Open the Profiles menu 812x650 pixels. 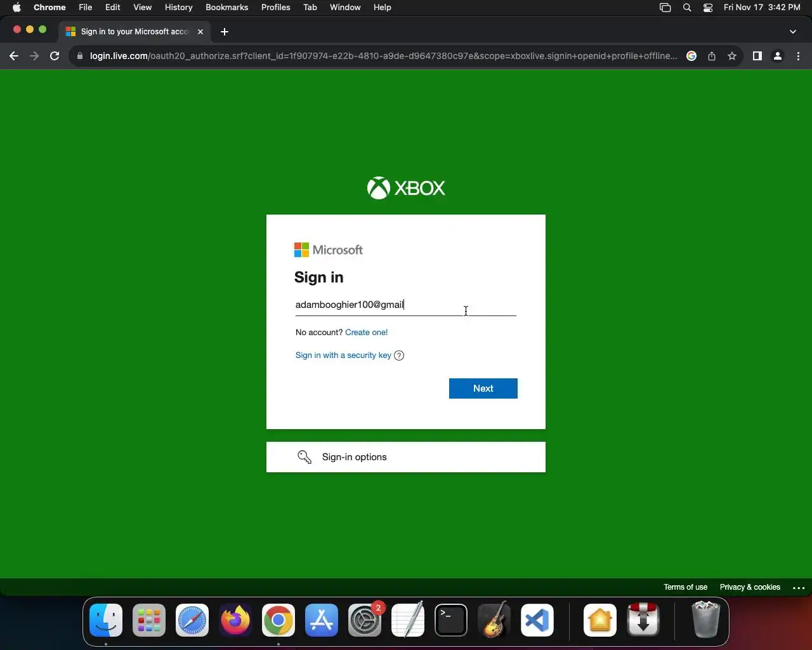(276, 8)
